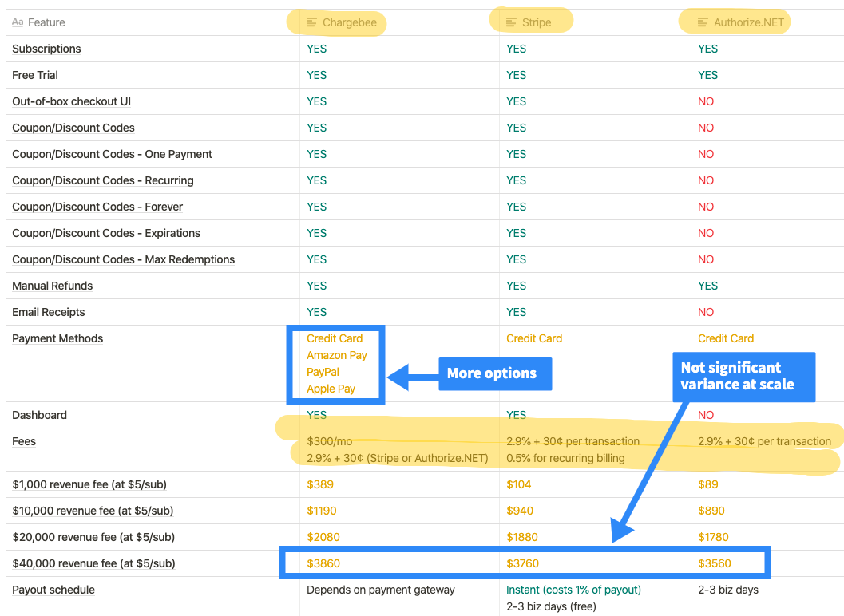Select Coupon/Discount Codes - Expirations row title
This screenshot has height=616, width=844.
[x=106, y=234]
